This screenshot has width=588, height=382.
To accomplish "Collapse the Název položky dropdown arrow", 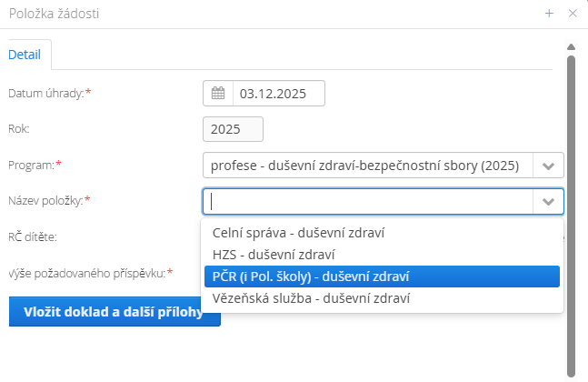I will tap(548, 201).
